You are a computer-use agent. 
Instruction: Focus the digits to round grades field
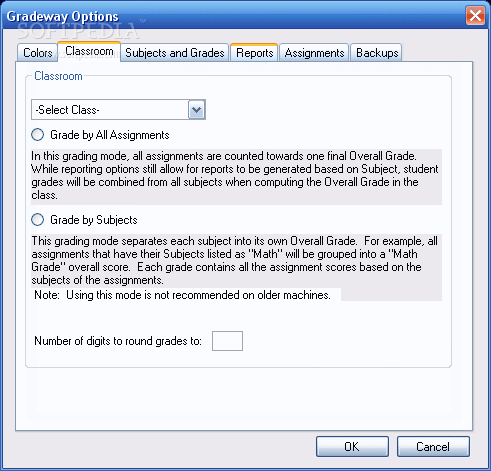[227, 341]
